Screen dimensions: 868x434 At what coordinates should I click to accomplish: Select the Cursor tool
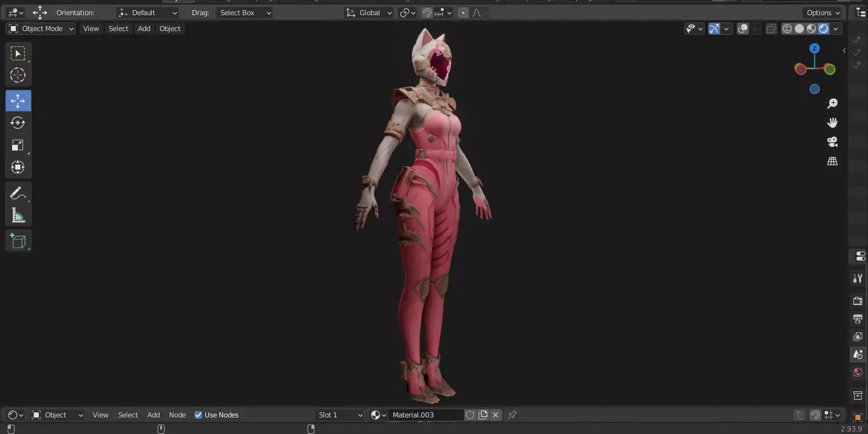(18, 75)
